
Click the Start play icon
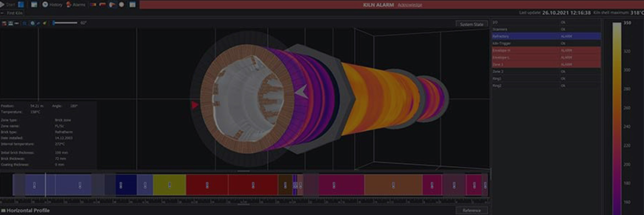3,5
